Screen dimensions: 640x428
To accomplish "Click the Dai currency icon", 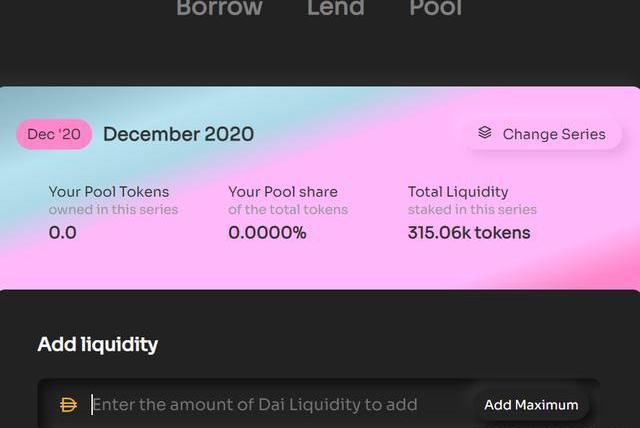I will click(69, 405).
